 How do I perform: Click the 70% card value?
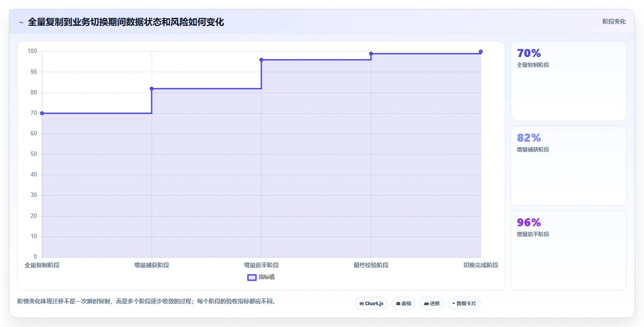pyautogui.click(x=529, y=53)
